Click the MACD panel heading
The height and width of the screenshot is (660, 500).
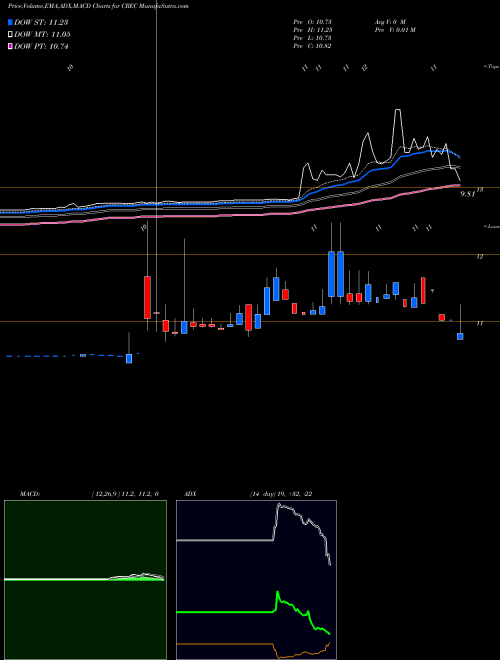tap(30, 494)
